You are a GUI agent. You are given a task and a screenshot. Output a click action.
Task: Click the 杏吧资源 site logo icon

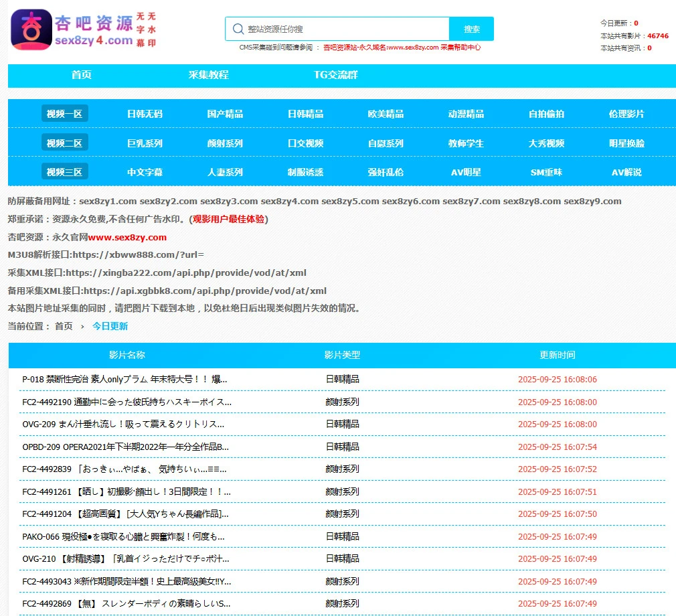click(31, 29)
